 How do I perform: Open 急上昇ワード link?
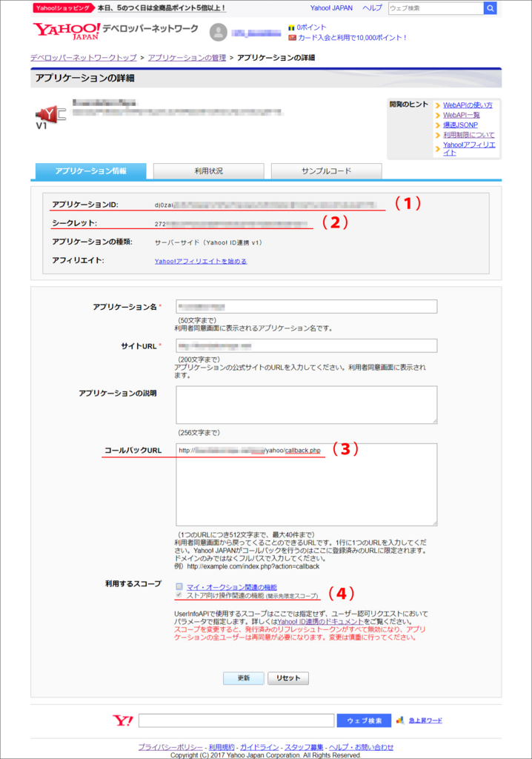(425, 720)
